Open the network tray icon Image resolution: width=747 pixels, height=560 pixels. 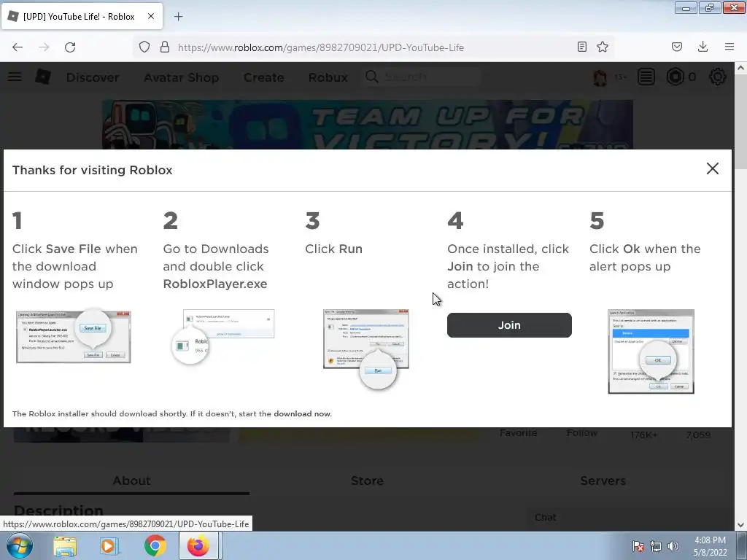656,546
